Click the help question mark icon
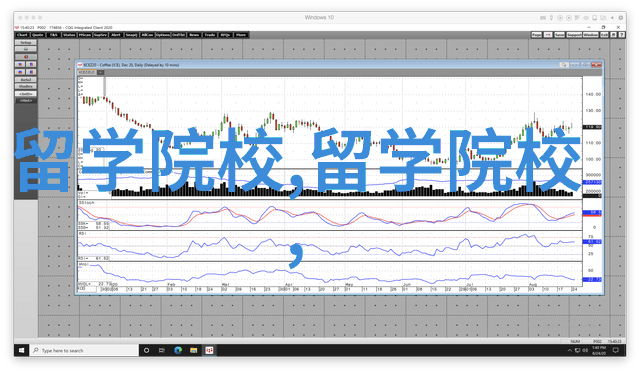This screenshot has height=373, width=640. coord(622,35)
